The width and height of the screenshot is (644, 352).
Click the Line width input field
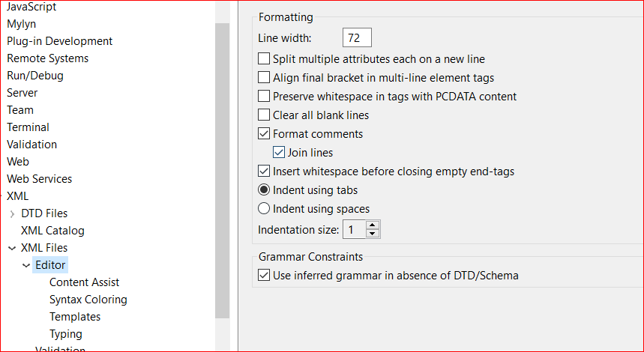click(357, 37)
